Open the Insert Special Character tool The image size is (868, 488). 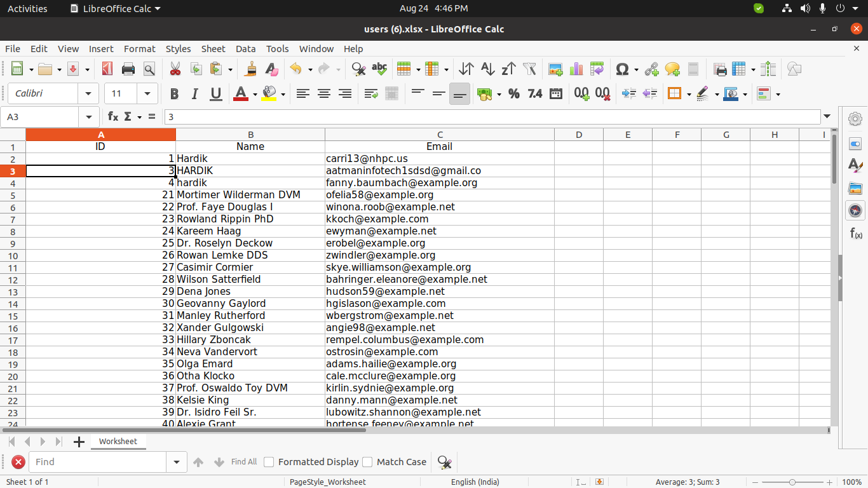coord(623,69)
